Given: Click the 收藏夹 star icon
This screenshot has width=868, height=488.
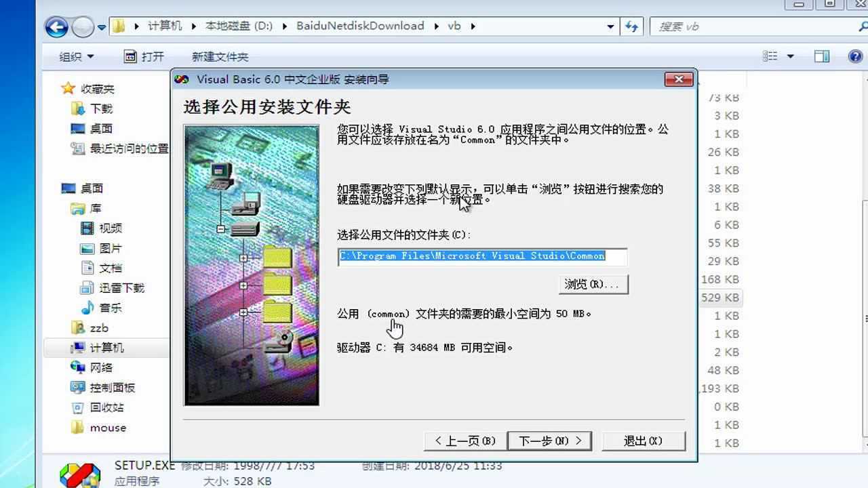Looking at the screenshot, I should coord(68,88).
